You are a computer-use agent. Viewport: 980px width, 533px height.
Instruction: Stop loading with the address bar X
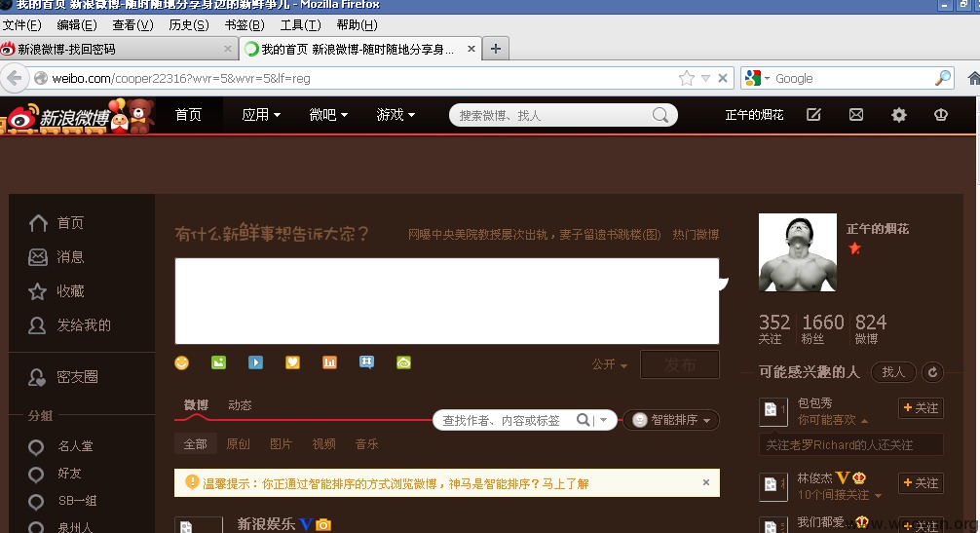(x=723, y=78)
